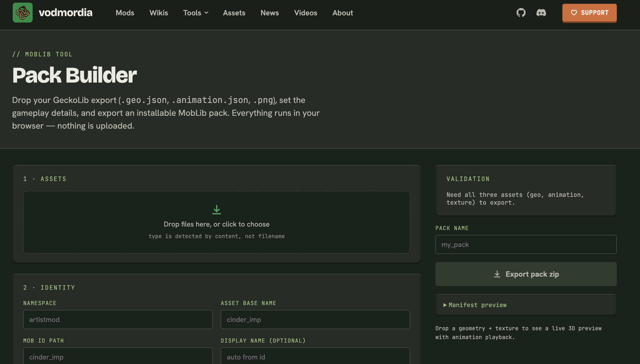Open the Discord icon link

[x=541, y=13]
